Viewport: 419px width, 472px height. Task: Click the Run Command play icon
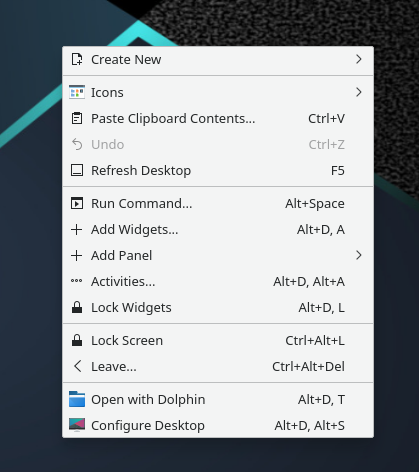[77, 203]
